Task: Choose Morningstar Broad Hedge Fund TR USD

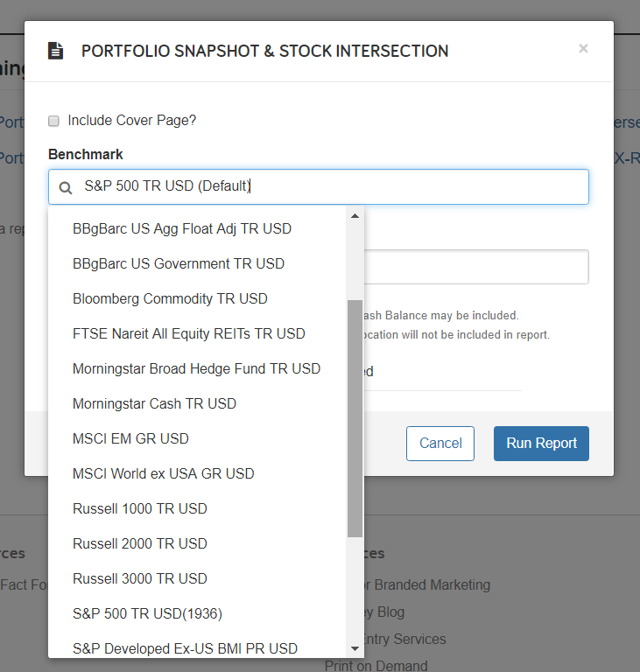Action: coord(196,368)
